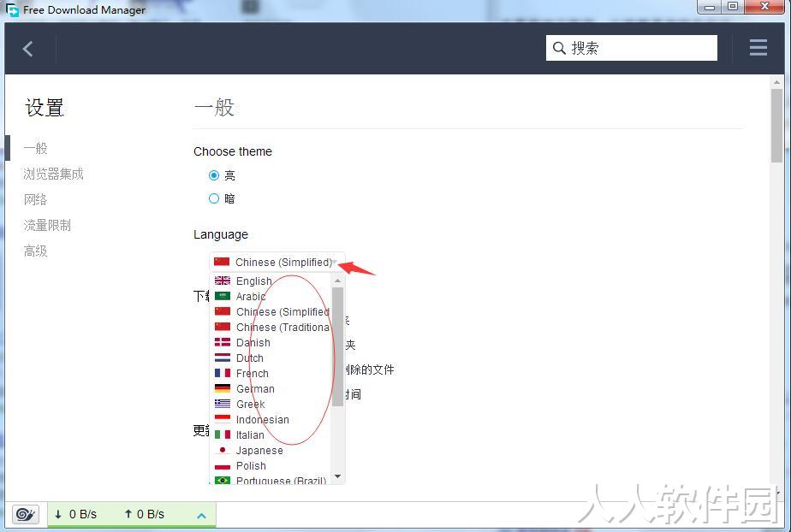Click the 0 B/s upload speed text

click(151, 514)
